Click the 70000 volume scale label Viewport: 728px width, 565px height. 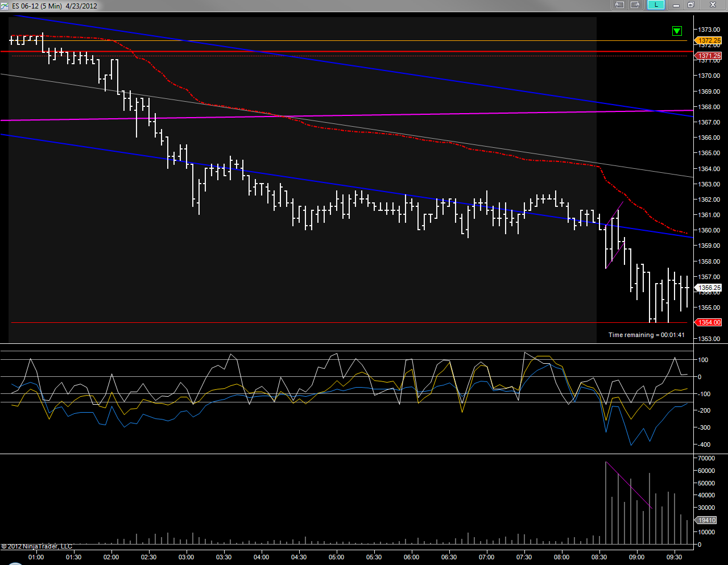pos(707,458)
